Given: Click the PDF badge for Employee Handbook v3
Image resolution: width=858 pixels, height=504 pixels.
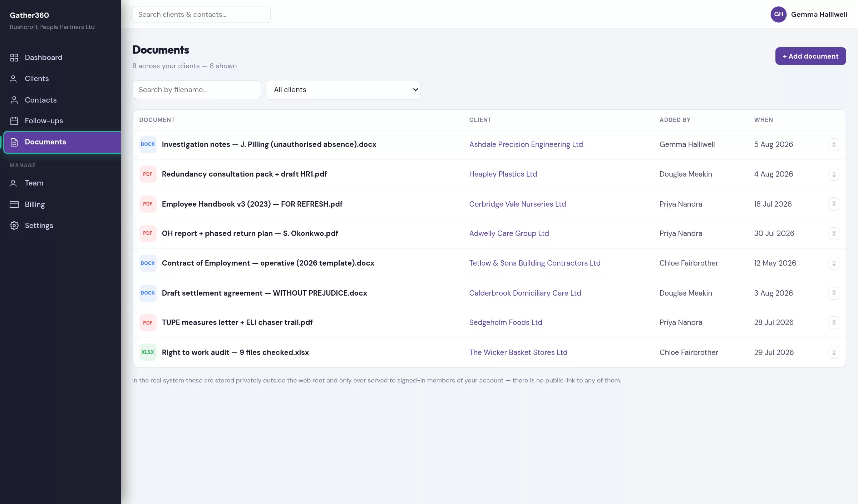Looking at the screenshot, I should [x=148, y=204].
